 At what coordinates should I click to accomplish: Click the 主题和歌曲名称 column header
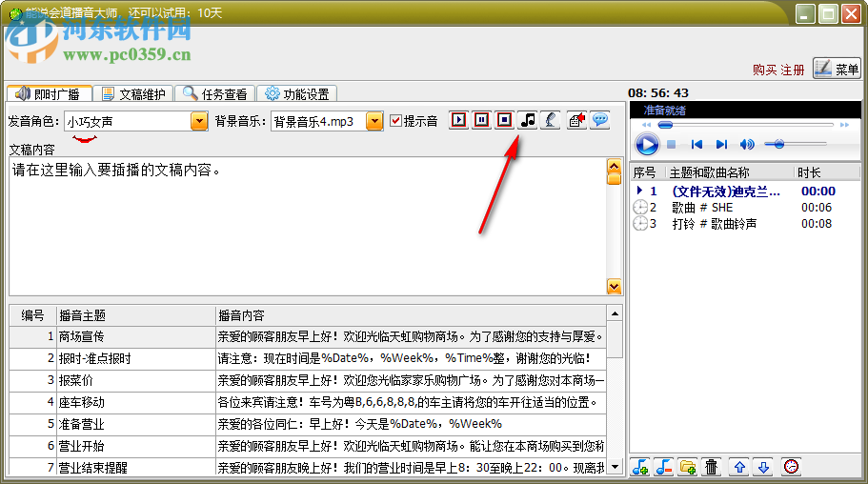coord(730,172)
